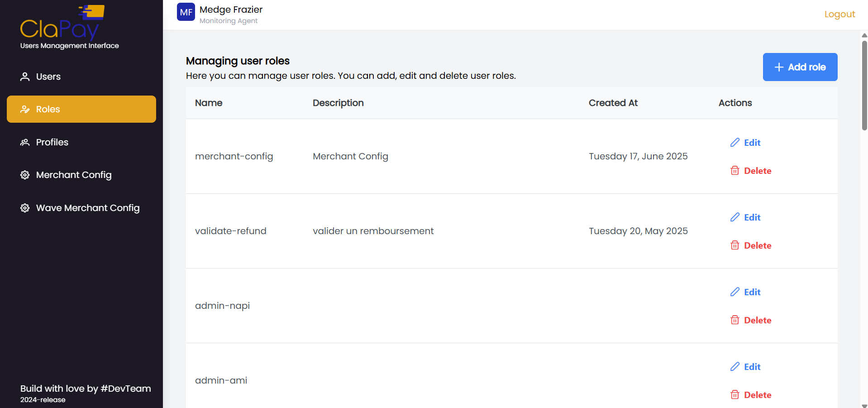868x408 pixels.
Task: Click the trash icon for merchant-config
Action: coord(734,171)
